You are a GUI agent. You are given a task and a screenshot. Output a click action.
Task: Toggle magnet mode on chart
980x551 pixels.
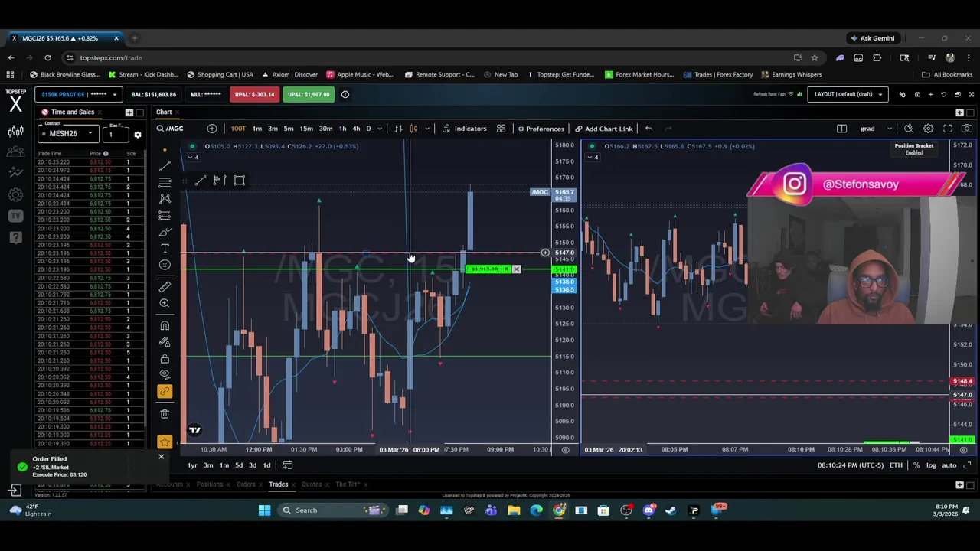pos(165,326)
